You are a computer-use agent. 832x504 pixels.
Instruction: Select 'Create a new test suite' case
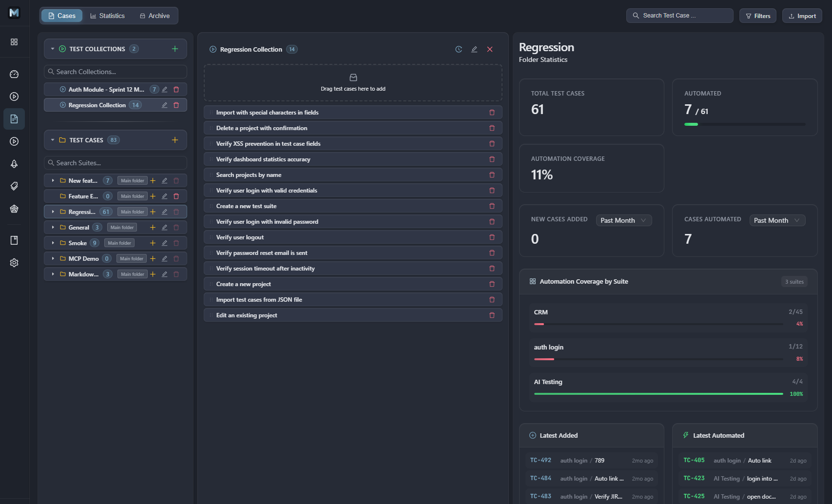353,206
